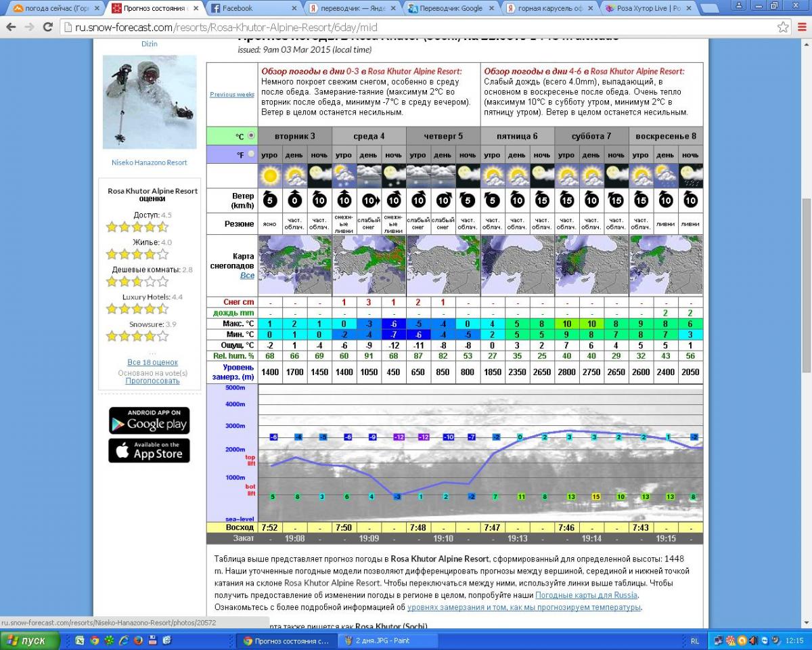Bookmark this page with the star icon

pyautogui.click(x=783, y=27)
